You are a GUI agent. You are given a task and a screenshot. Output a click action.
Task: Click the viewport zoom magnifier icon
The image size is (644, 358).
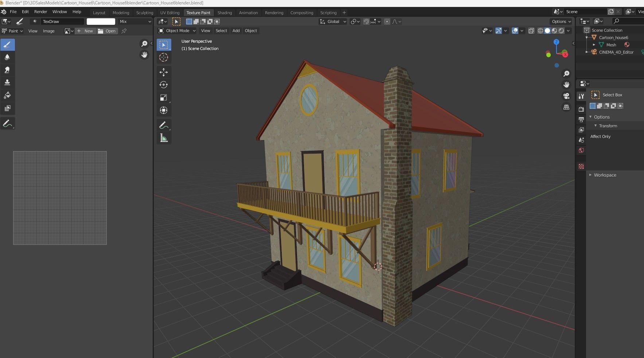coord(566,74)
